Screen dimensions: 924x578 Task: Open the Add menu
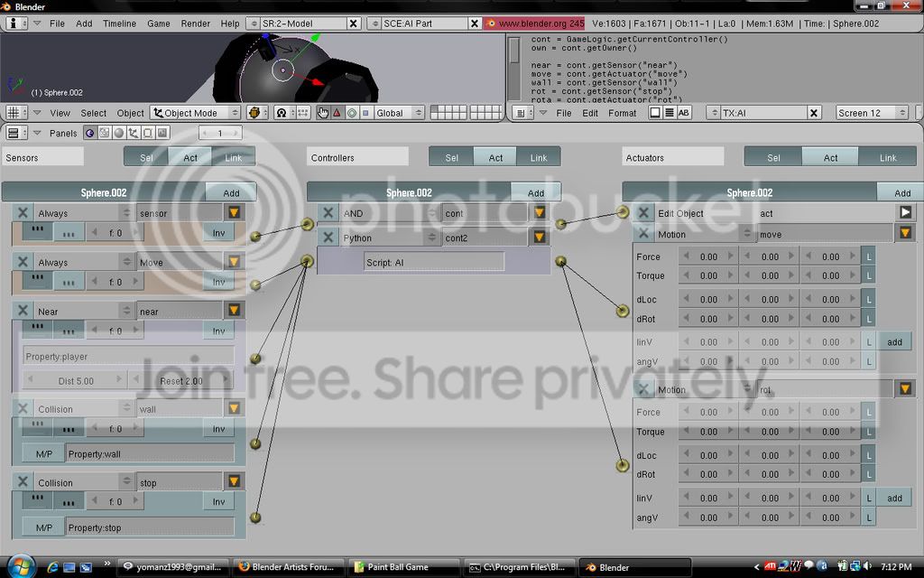(x=84, y=23)
